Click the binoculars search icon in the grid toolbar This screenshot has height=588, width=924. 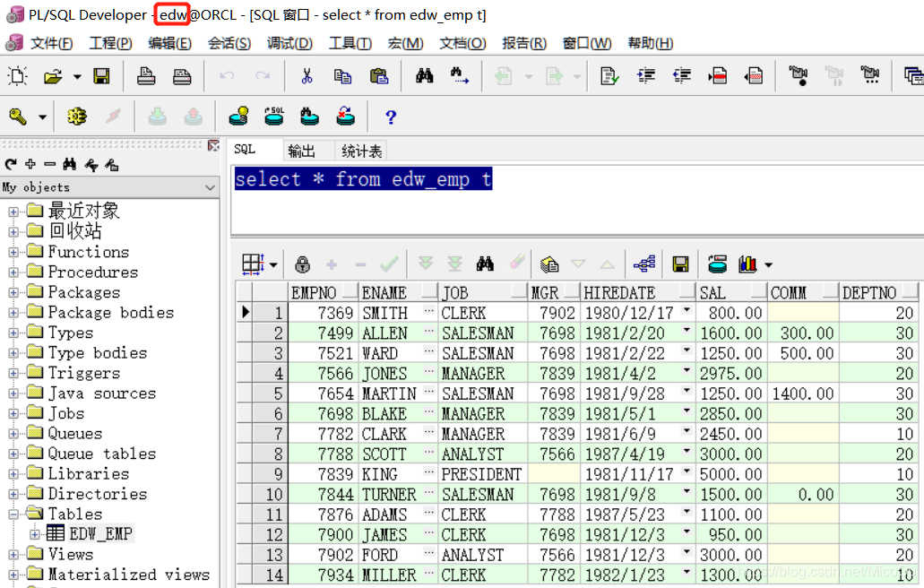(485, 264)
